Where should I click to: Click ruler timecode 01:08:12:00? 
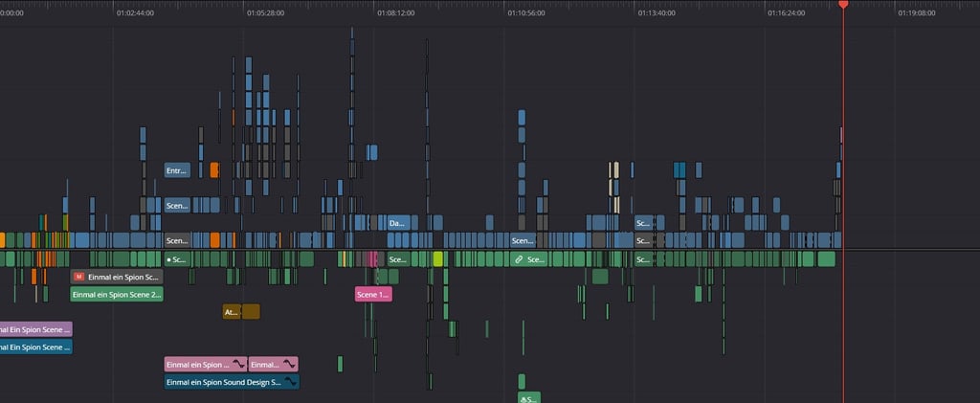click(x=395, y=13)
